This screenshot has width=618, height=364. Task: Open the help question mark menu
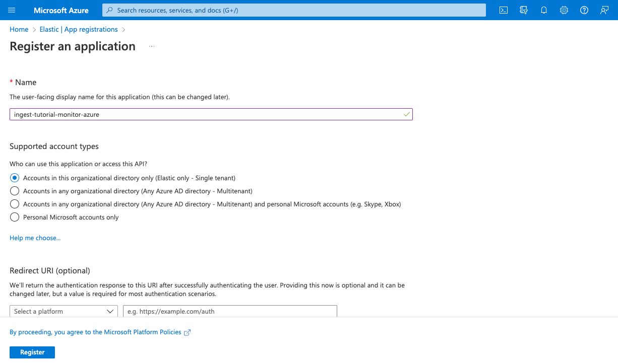[584, 10]
